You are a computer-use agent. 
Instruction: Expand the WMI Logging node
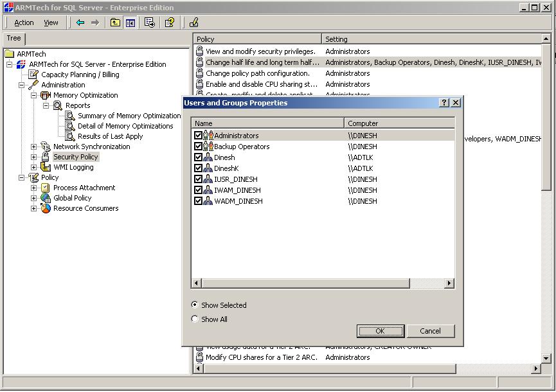coord(33,167)
